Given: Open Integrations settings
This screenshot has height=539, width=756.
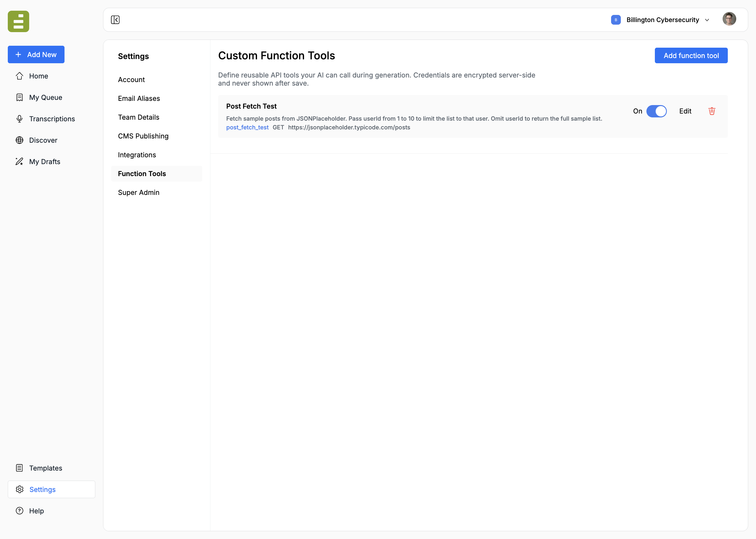Looking at the screenshot, I should coord(157,155).
